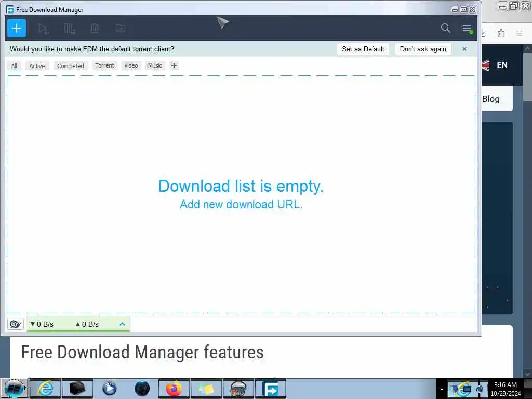Image resolution: width=532 pixels, height=399 pixels.
Task: Show hidden system tray icons
Action: point(442,389)
